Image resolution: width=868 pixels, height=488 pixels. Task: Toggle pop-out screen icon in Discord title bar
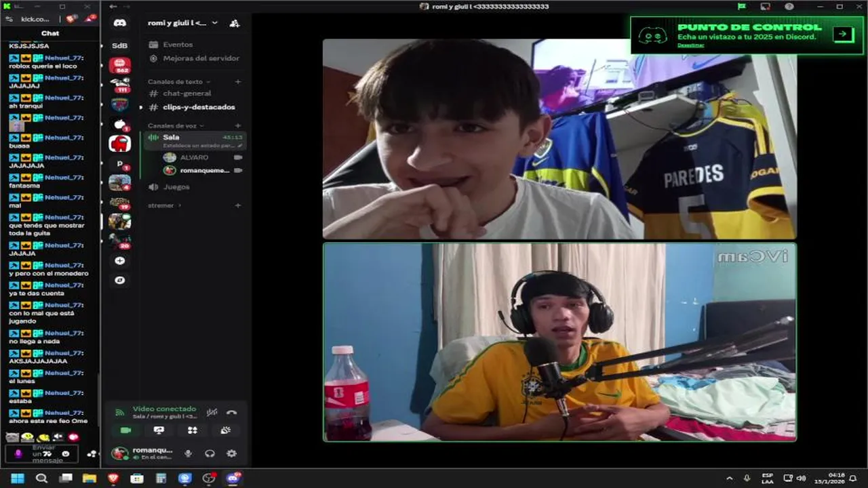point(766,6)
